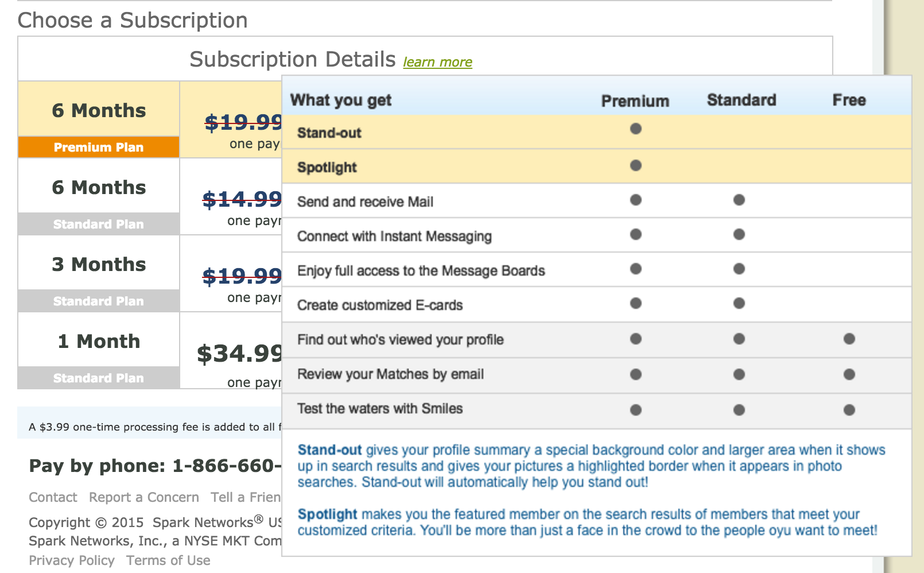Click Standard dot for Create customized E-cards

739,303
